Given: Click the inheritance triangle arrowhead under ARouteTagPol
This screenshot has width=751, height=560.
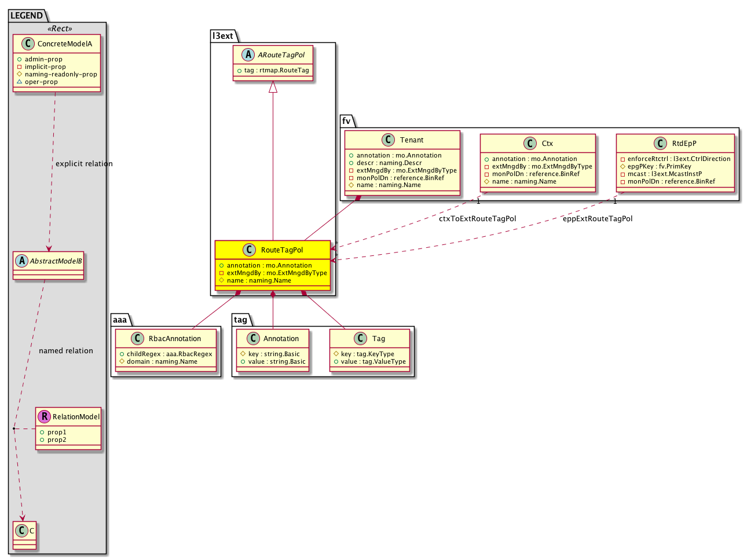Looking at the screenshot, I should [x=273, y=87].
